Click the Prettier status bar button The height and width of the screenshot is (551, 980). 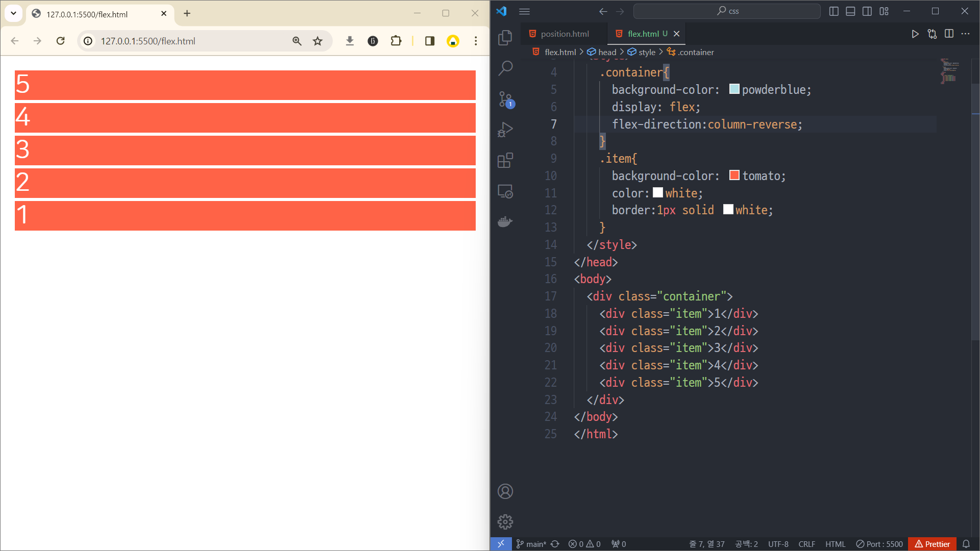tap(932, 544)
